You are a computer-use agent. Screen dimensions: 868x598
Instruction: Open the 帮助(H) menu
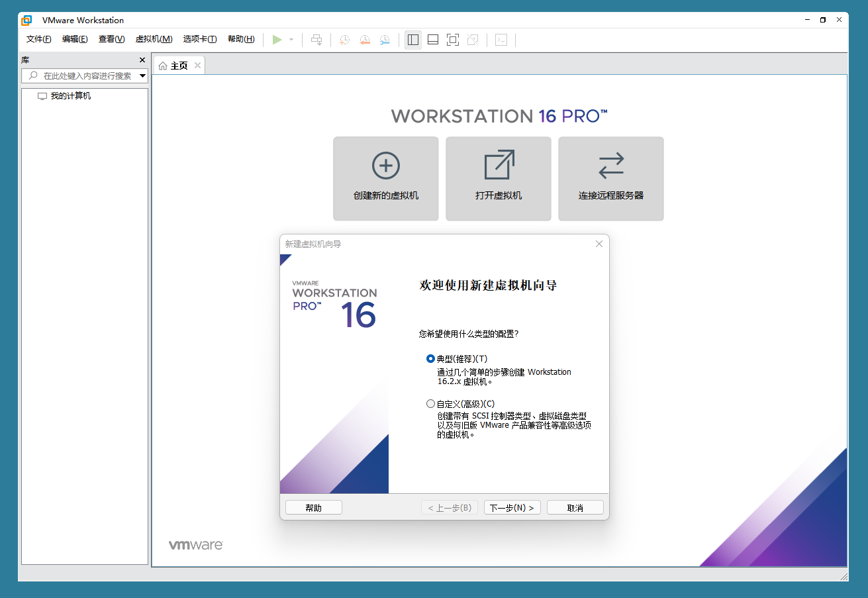241,39
